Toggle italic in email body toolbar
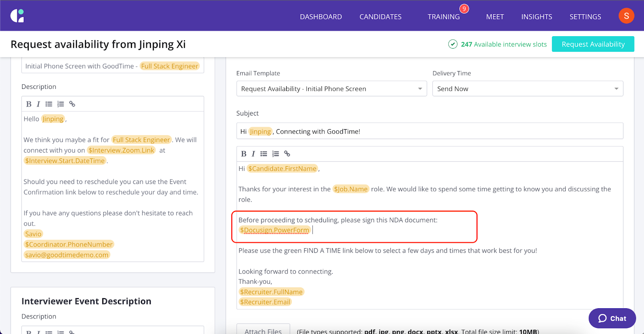The height and width of the screenshot is (334, 644). point(253,154)
